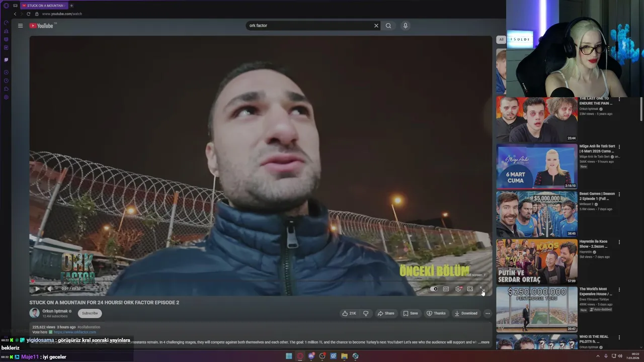Click the YouTube search input field
This screenshot has height=362, width=644.
coord(309,26)
